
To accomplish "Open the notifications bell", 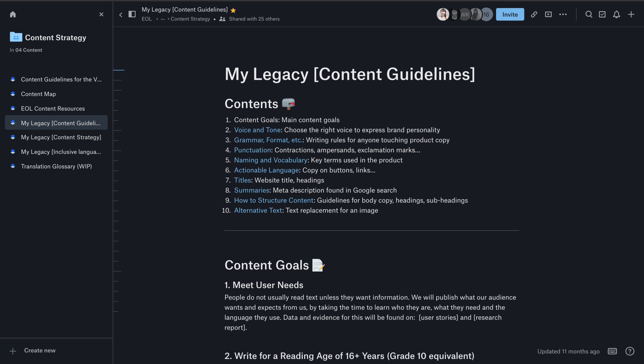I will point(616,14).
